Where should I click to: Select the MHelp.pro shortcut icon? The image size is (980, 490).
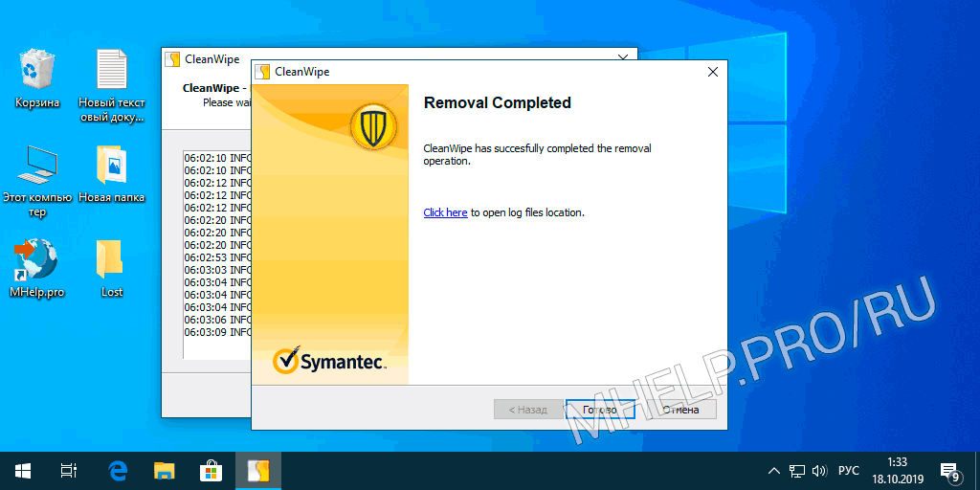(x=37, y=268)
